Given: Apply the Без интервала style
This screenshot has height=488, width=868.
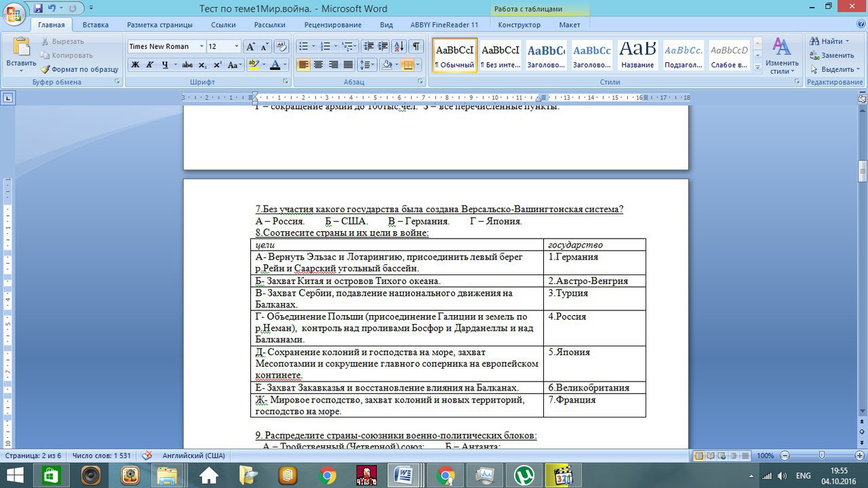Looking at the screenshot, I should point(500,55).
